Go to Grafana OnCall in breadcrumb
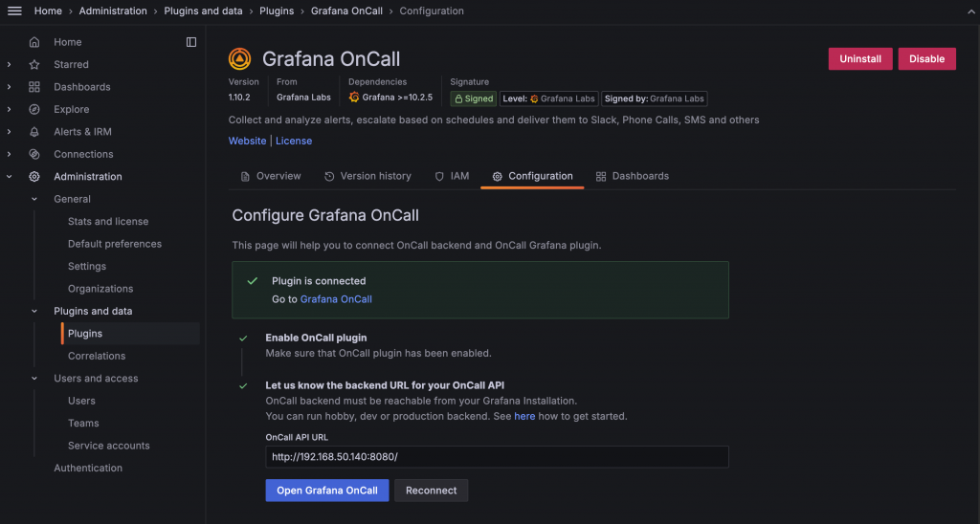 tap(346, 11)
